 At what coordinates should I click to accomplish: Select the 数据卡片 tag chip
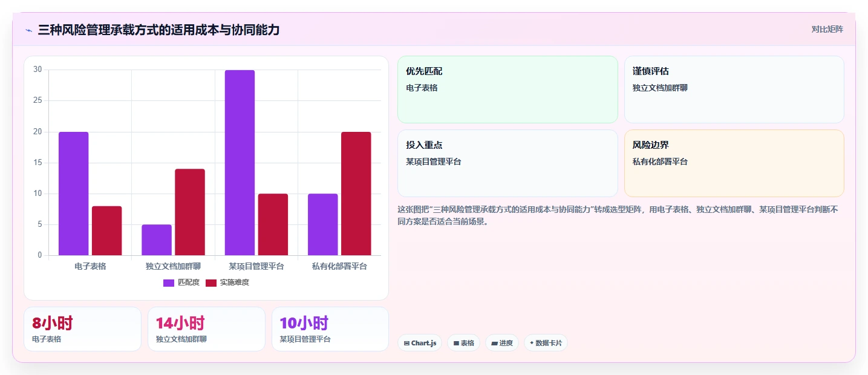coord(546,343)
